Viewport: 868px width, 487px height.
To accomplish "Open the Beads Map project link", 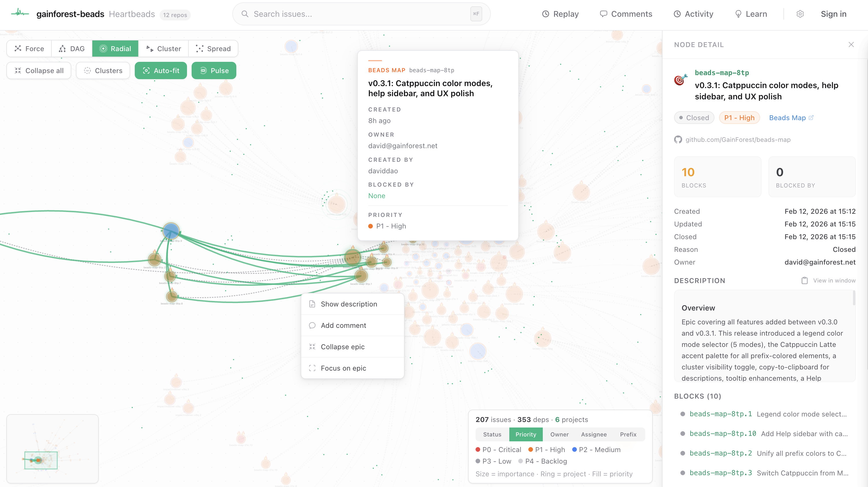I will 791,117.
